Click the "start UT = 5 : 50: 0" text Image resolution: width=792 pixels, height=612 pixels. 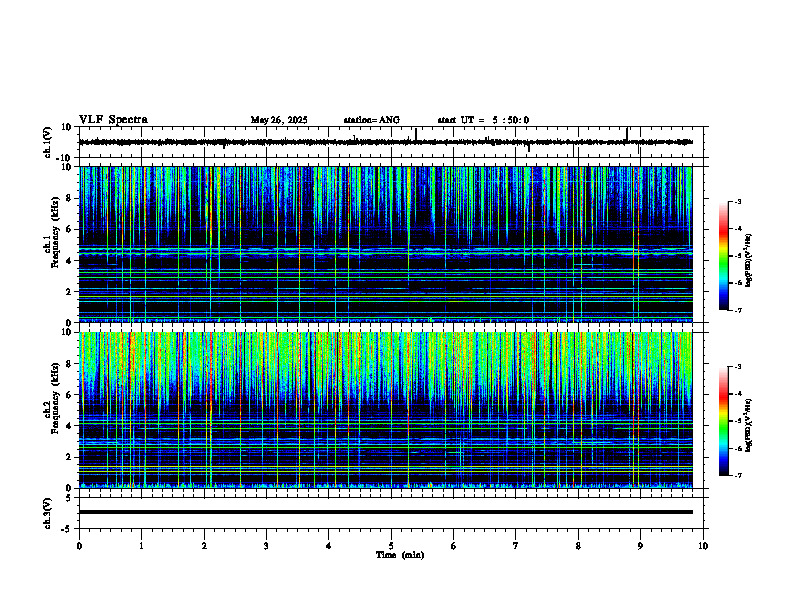coord(483,120)
